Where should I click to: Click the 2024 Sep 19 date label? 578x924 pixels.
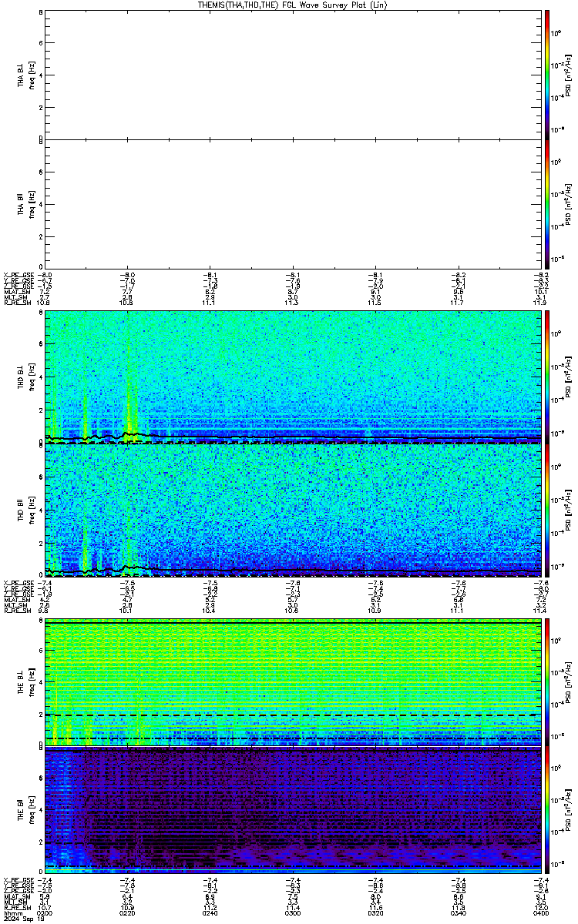pyautogui.click(x=24, y=919)
